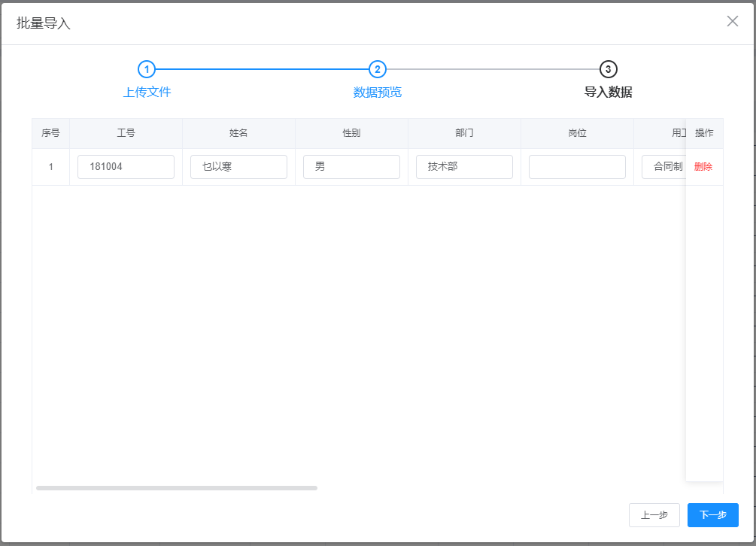Click the 工号 field containing 181004

pyautogui.click(x=126, y=166)
